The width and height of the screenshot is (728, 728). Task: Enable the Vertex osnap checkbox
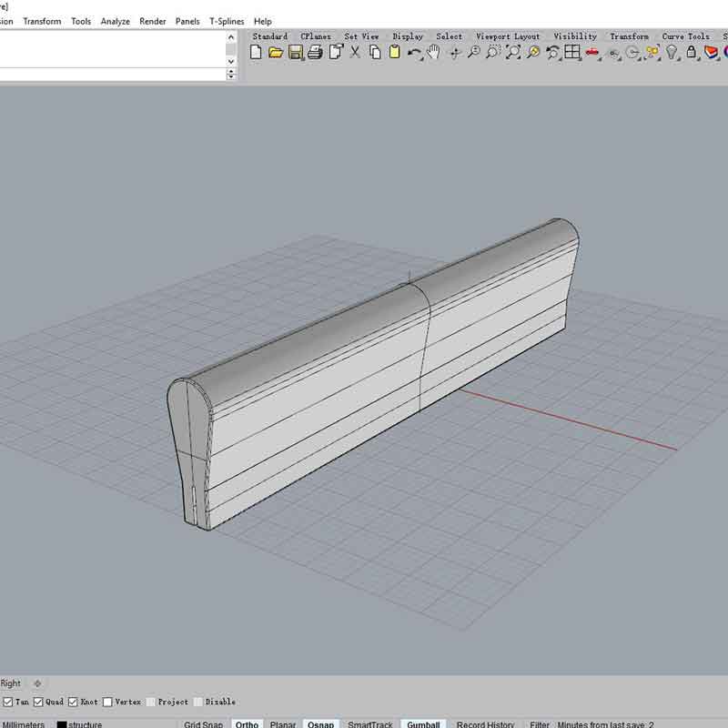coord(107,702)
